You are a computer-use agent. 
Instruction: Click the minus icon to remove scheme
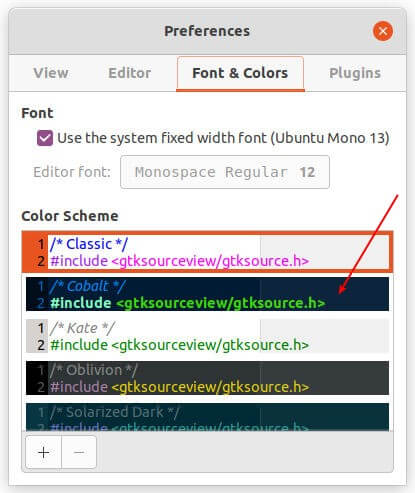coord(79,452)
